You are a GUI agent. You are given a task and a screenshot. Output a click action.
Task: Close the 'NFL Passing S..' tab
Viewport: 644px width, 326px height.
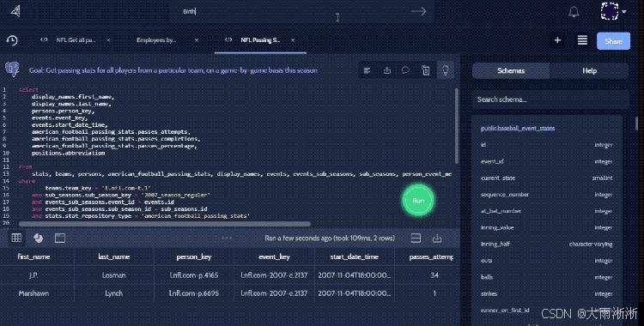[293, 40]
